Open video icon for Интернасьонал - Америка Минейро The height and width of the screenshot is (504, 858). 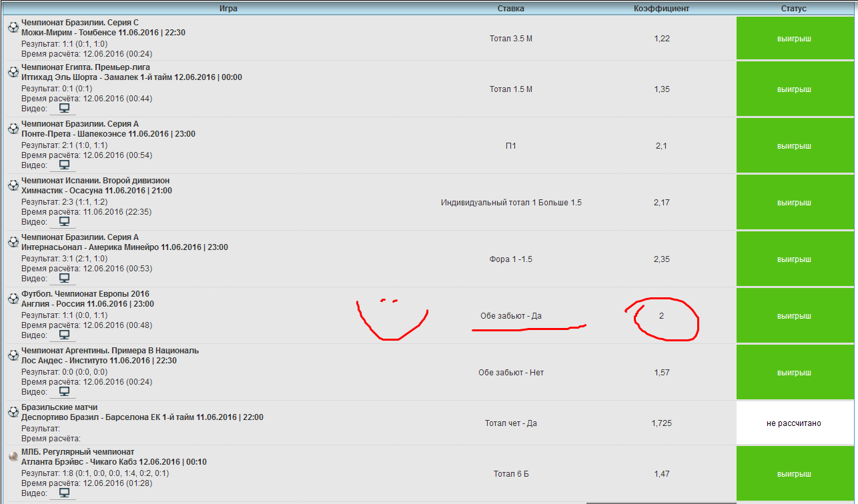[64, 279]
